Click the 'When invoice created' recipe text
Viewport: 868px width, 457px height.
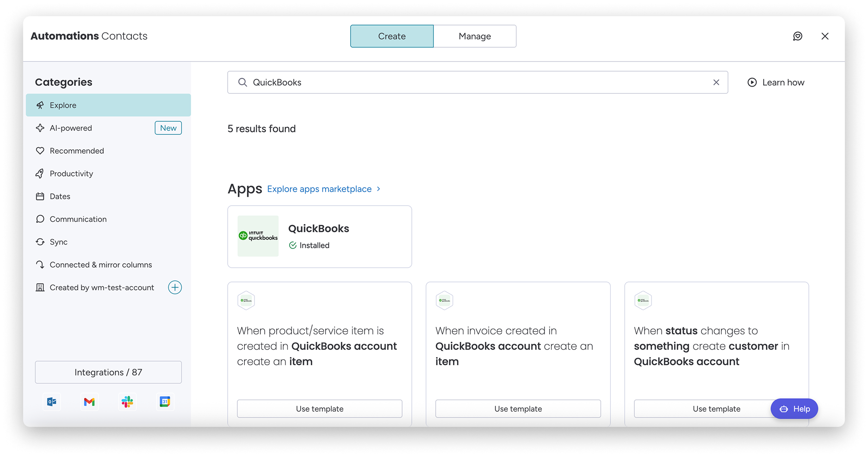pyautogui.click(x=514, y=346)
